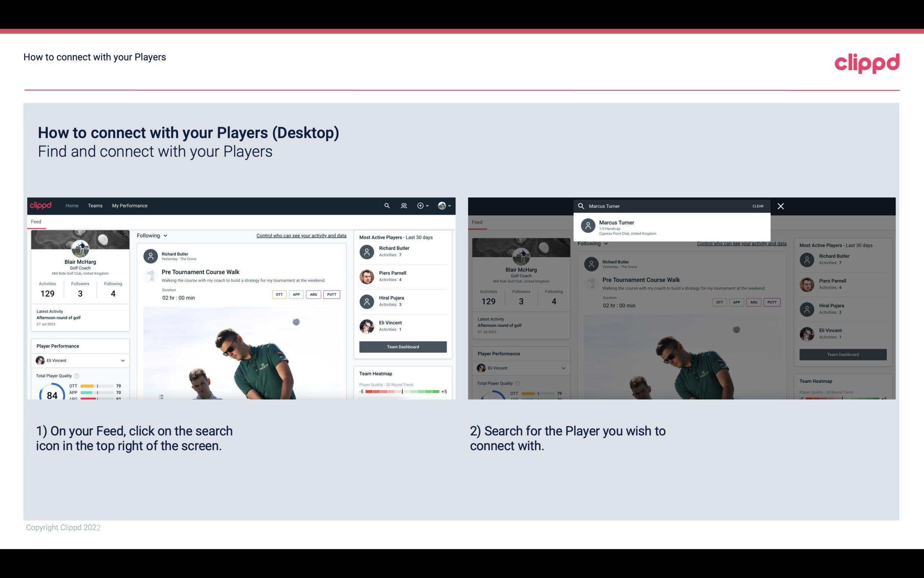This screenshot has height=578, width=924.
Task: Click the Home tab in navigation
Action: click(x=71, y=206)
